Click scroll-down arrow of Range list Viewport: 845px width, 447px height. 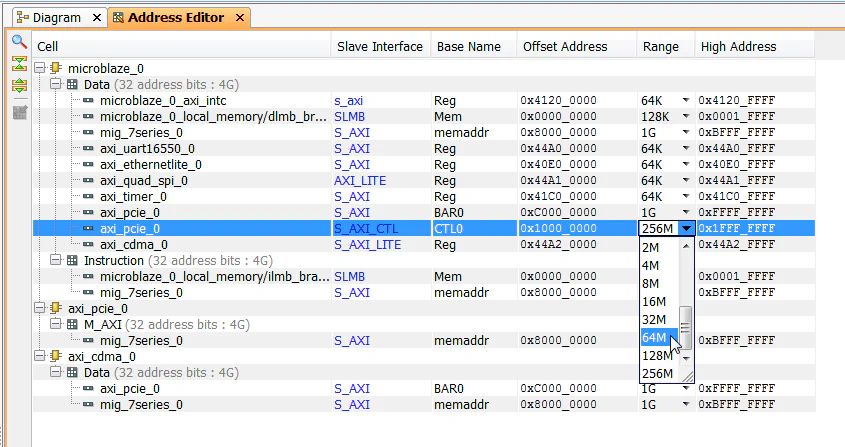tap(685, 358)
